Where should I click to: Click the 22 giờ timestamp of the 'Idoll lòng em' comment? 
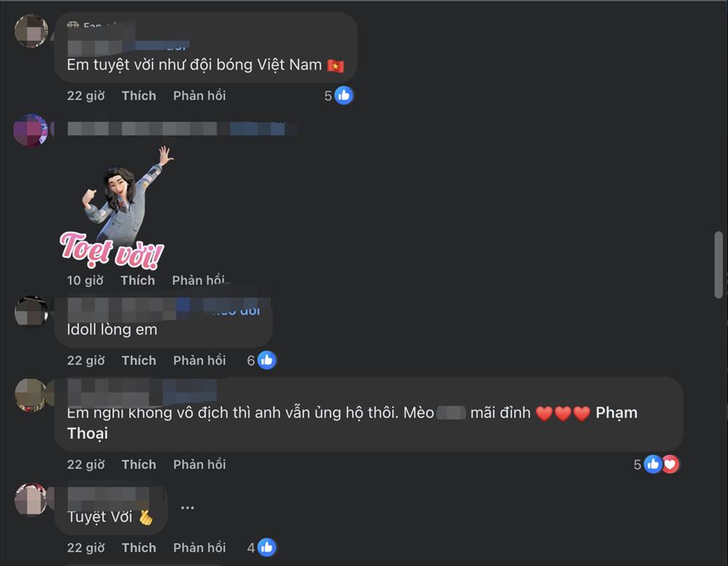86,360
